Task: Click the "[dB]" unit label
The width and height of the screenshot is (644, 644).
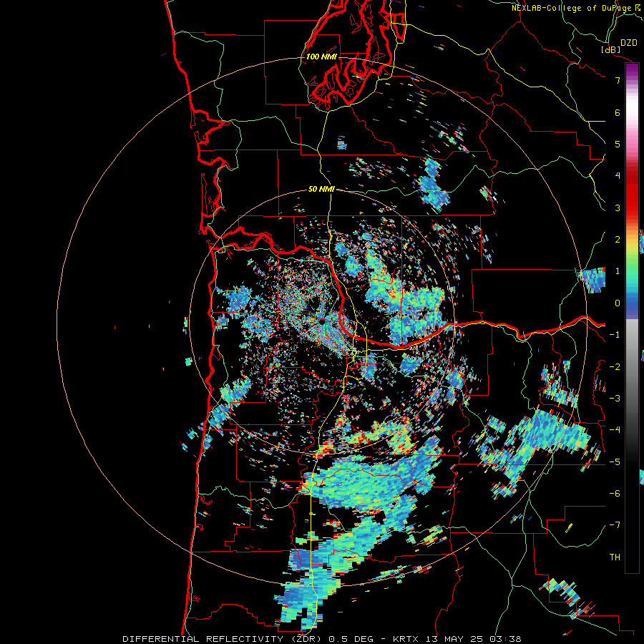Action: click(x=611, y=49)
